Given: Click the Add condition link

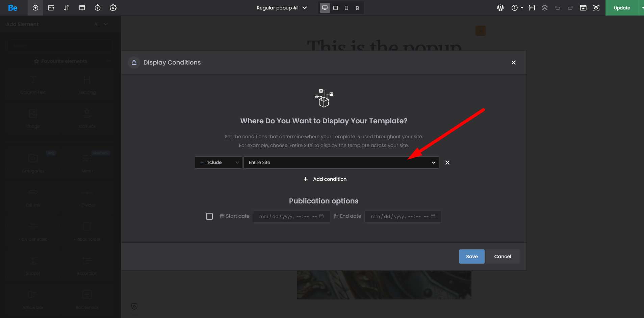Looking at the screenshot, I should coord(325,179).
